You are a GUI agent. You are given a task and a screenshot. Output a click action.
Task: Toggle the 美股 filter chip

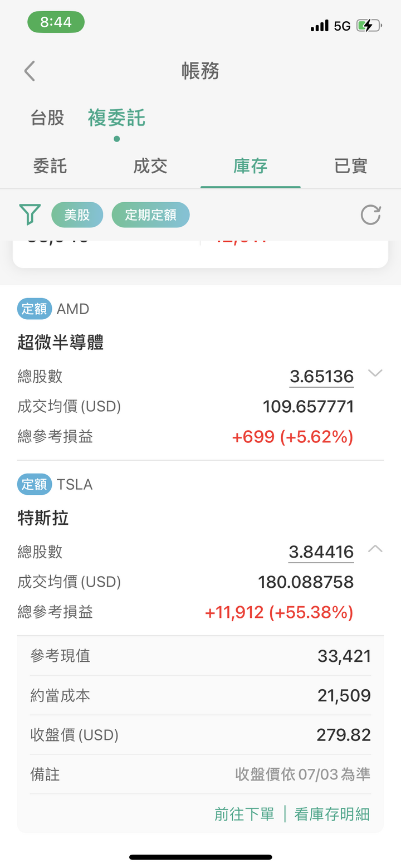pos(77,215)
